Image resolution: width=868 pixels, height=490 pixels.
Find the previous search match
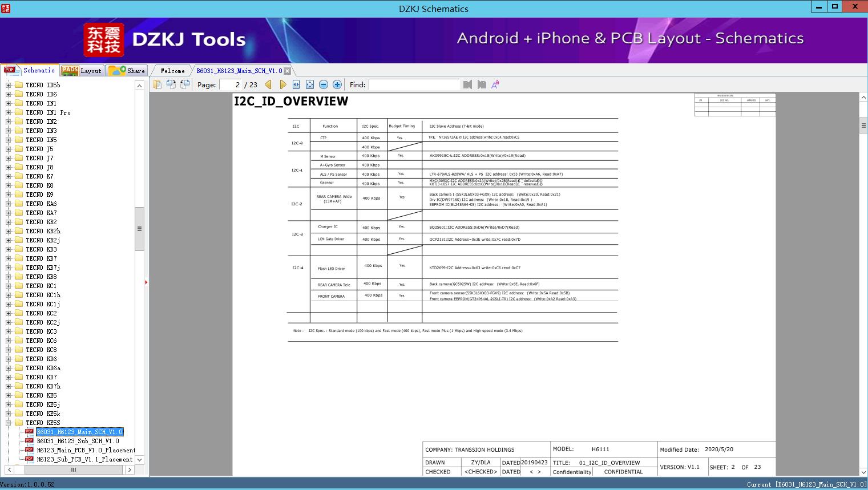pyautogui.click(x=468, y=84)
